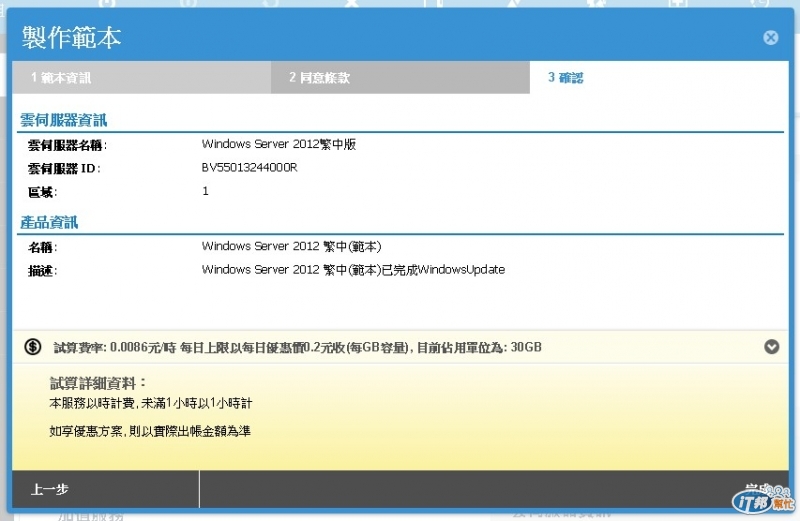
Task: Click the 製作範本 dialog title
Action: point(71,37)
